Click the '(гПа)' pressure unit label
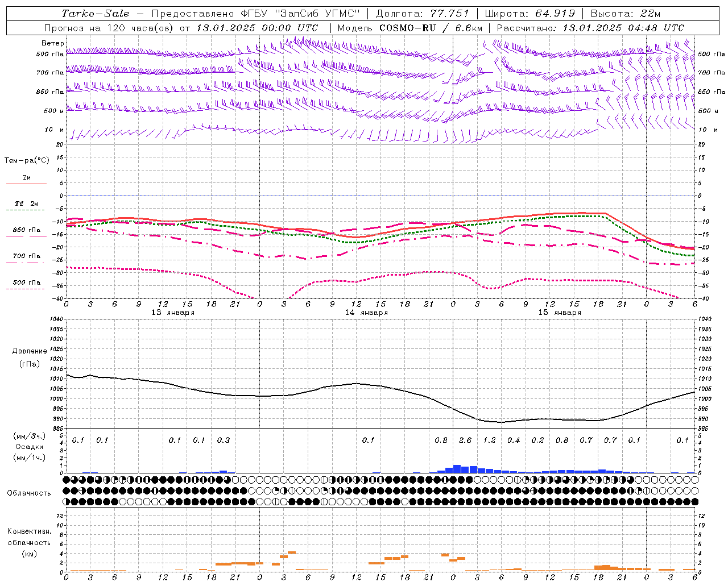 pos(30,364)
